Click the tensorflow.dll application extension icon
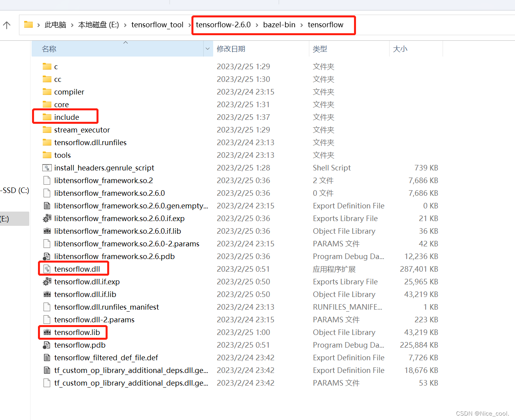 (46, 269)
